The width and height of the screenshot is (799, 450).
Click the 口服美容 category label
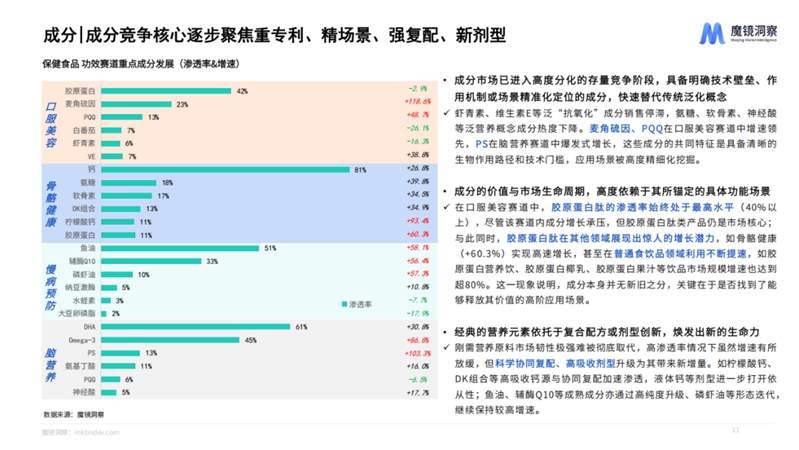click(x=50, y=124)
